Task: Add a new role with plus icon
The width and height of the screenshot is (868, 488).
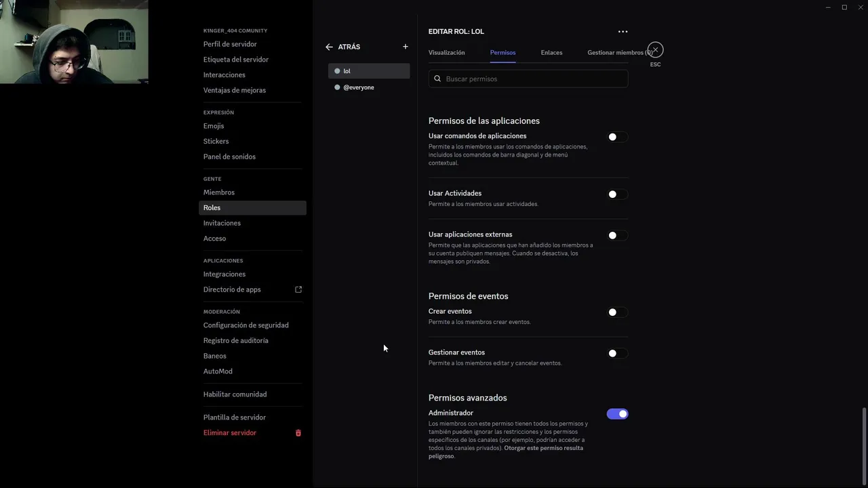Action: 406,47
